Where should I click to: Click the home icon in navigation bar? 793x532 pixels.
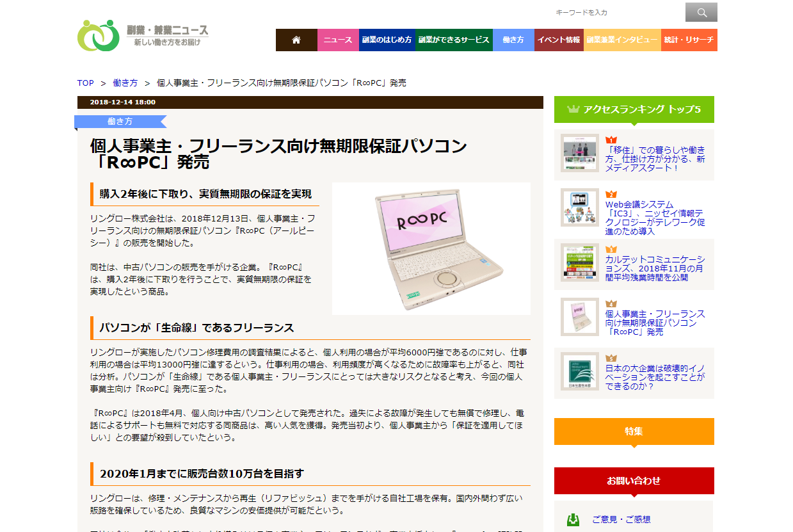[296, 40]
